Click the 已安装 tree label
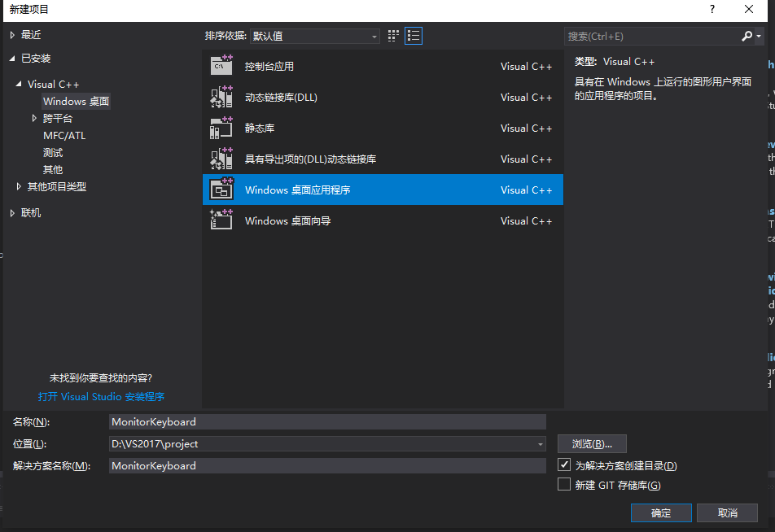 click(x=36, y=59)
